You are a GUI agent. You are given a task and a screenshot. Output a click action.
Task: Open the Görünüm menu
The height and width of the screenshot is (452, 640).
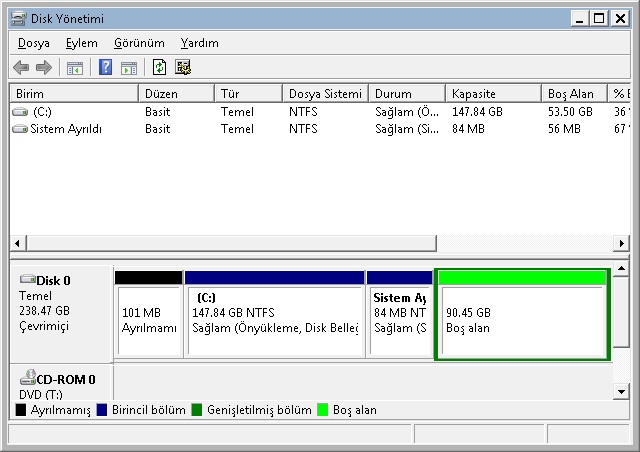coord(139,43)
